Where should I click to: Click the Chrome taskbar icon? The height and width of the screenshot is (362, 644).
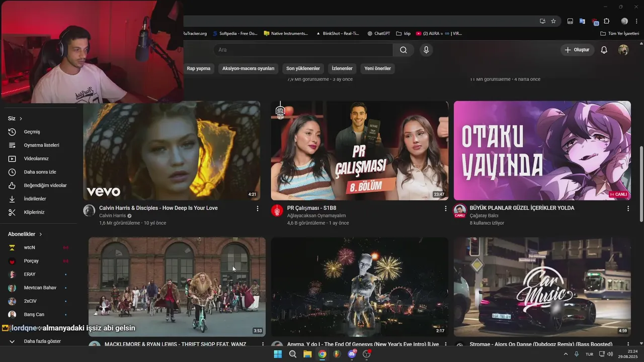(x=322, y=354)
